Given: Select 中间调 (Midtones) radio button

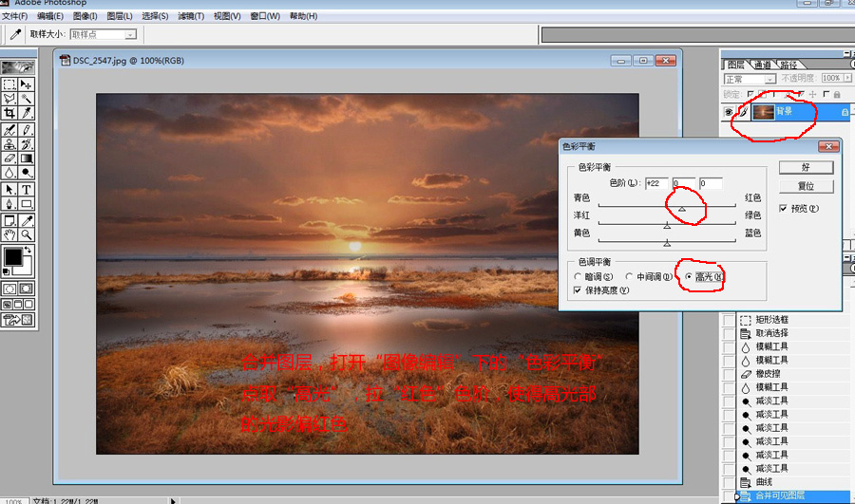Looking at the screenshot, I should pyautogui.click(x=629, y=277).
